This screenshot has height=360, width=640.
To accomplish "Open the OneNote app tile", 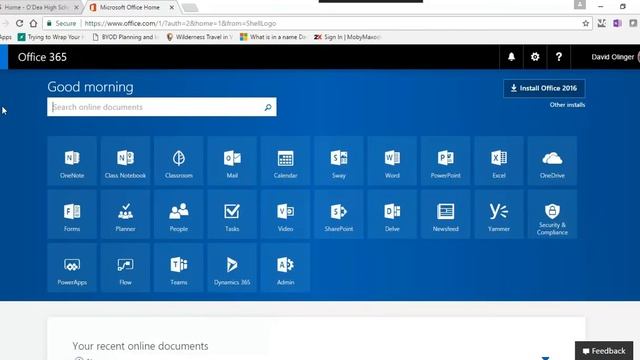I will (x=72, y=161).
